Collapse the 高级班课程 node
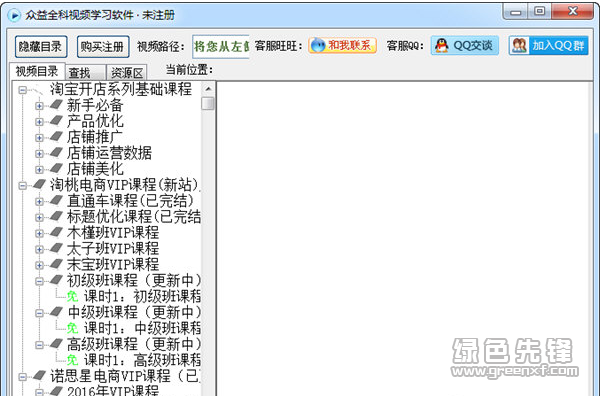 click(39, 345)
